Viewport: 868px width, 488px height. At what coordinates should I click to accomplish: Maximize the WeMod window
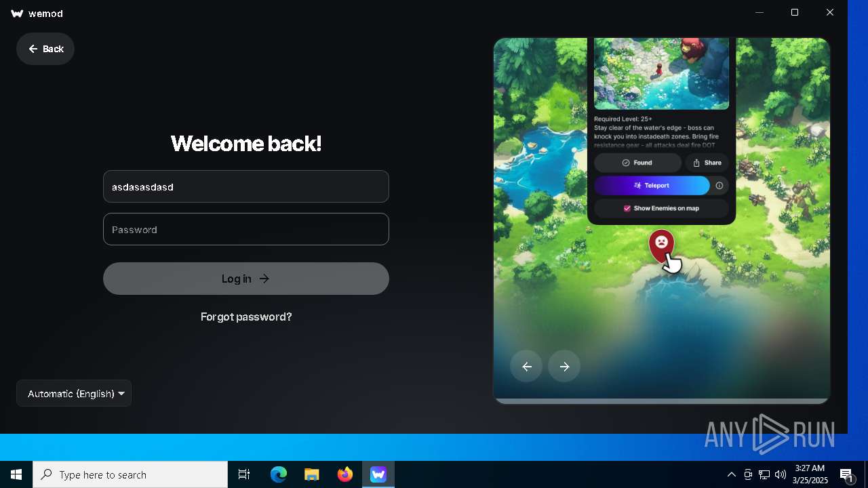coord(795,12)
